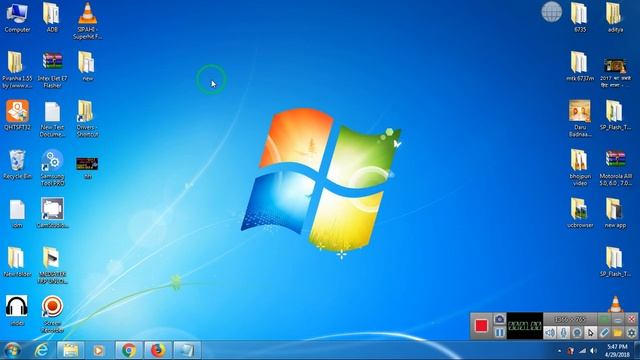Toggle microphone recording in the recorder panel
The height and width of the screenshot is (360, 640).
pyautogui.click(x=564, y=333)
